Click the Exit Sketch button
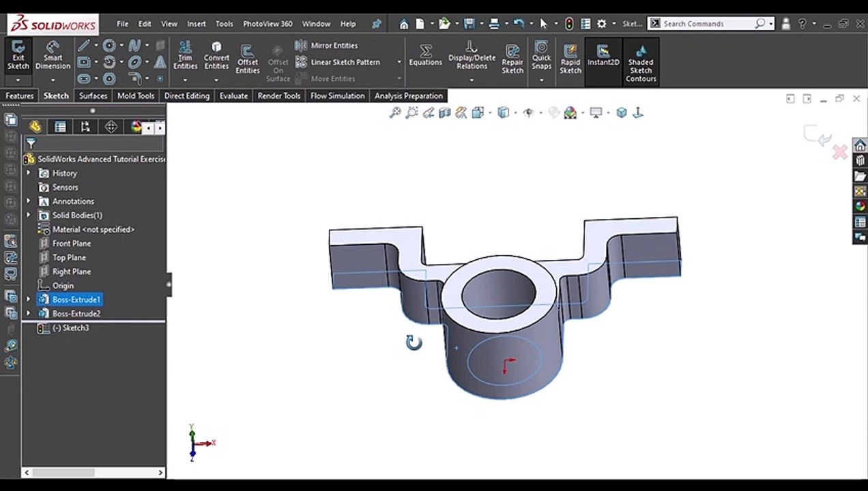 tap(18, 55)
